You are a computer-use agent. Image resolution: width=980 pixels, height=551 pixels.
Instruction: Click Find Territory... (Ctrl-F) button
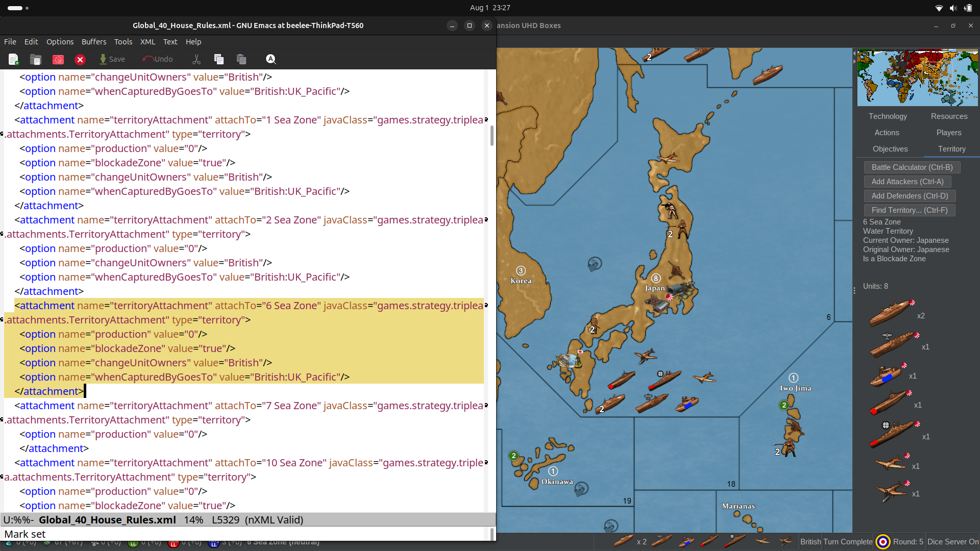coord(910,210)
